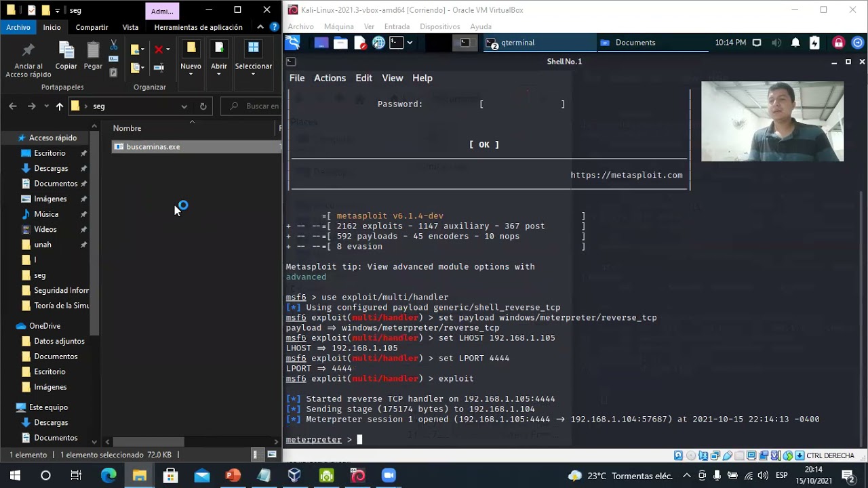Select OneDrive in navigation pane
Image resolution: width=868 pixels, height=488 pixels.
point(45,326)
